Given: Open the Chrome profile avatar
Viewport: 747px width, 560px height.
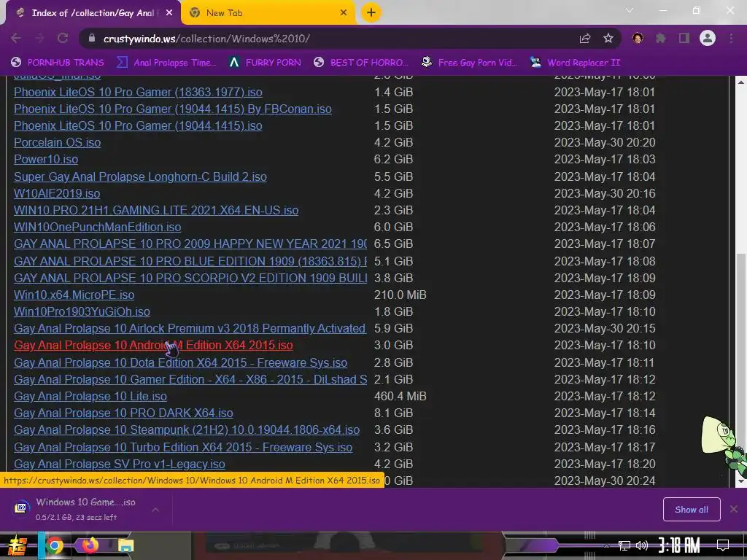Looking at the screenshot, I should (708, 38).
